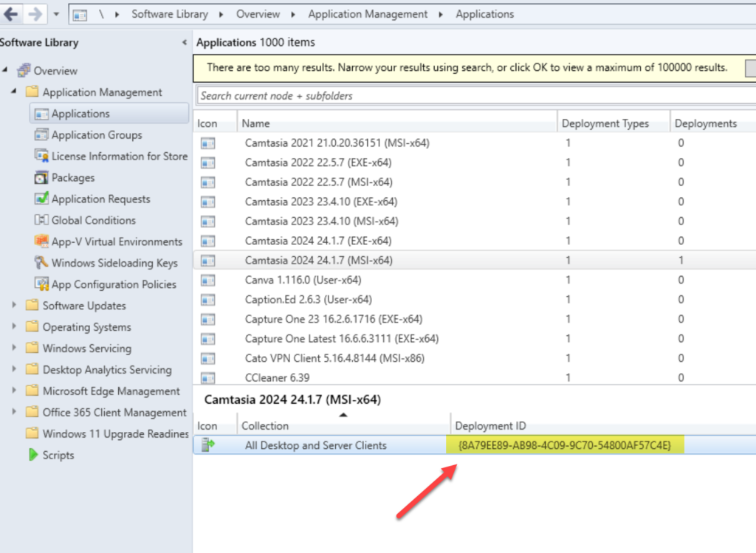Image resolution: width=756 pixels, height=553 pixels.
Task: Click the app icon for CCleaner 6.39 row
Action: coord(207,378)
